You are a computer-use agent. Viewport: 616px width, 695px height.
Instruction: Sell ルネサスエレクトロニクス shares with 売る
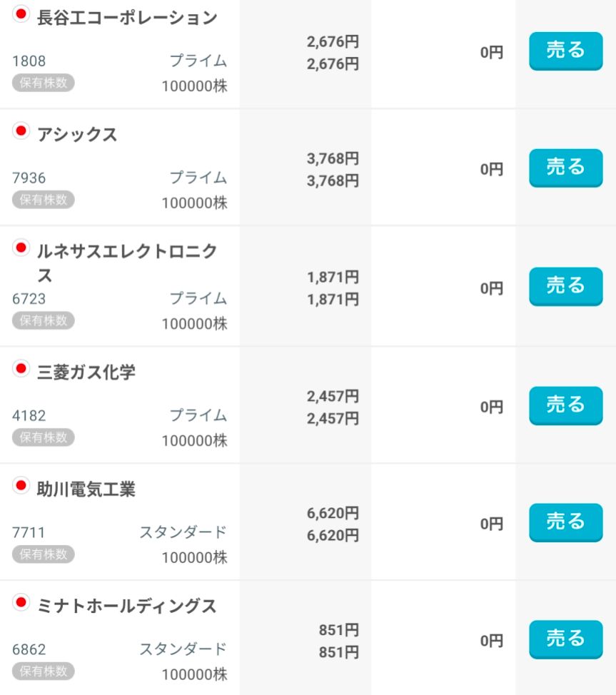(565, 286)
